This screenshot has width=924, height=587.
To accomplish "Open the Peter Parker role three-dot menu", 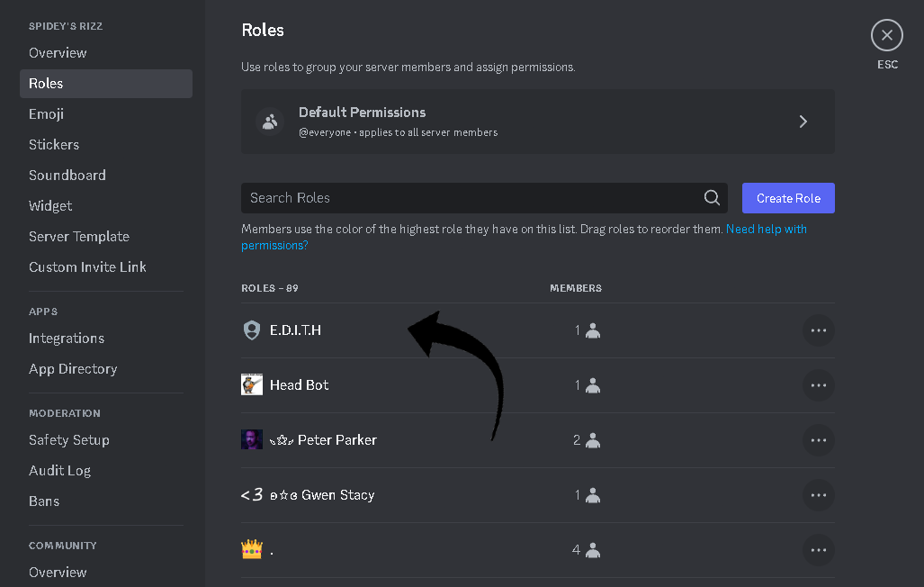I will pyautogui.click(x=818, y=440).
